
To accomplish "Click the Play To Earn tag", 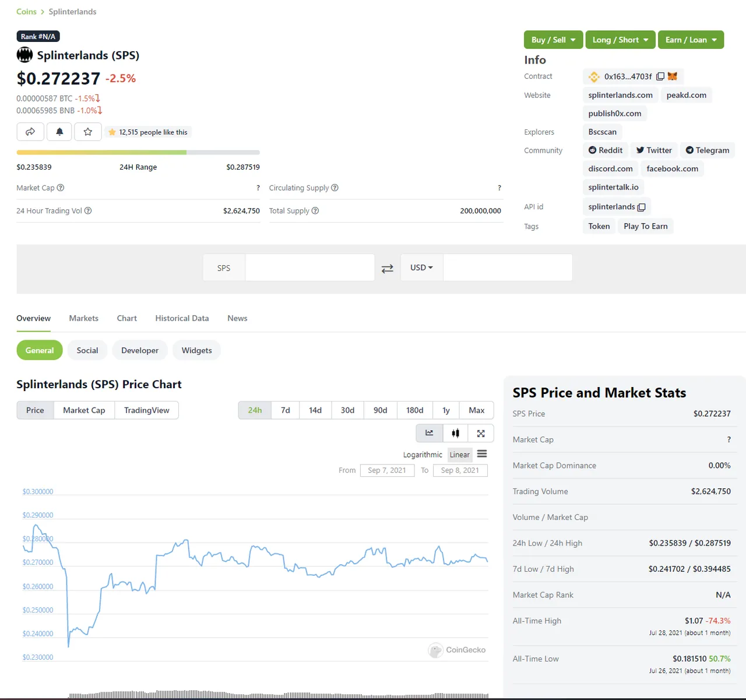I will (646, 226).
